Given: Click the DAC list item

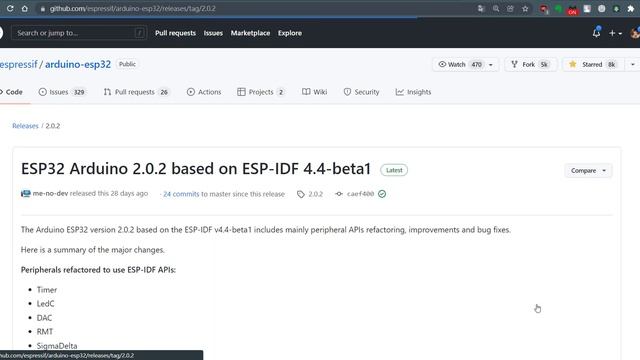Looking at the screenshot, I should point(44,318).
